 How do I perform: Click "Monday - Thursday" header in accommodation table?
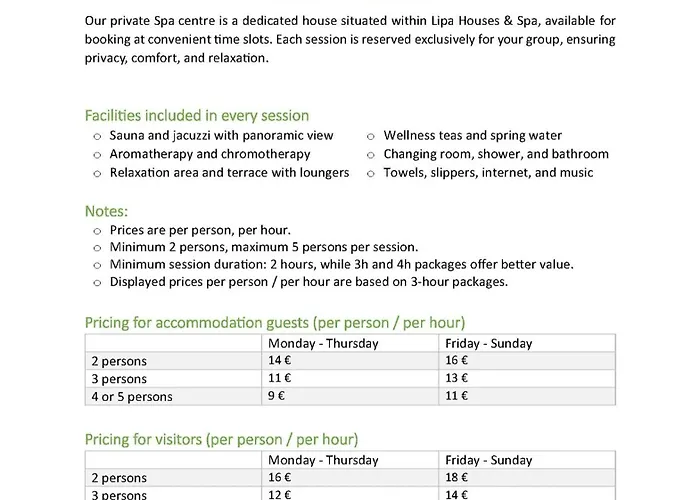[323, 343]
